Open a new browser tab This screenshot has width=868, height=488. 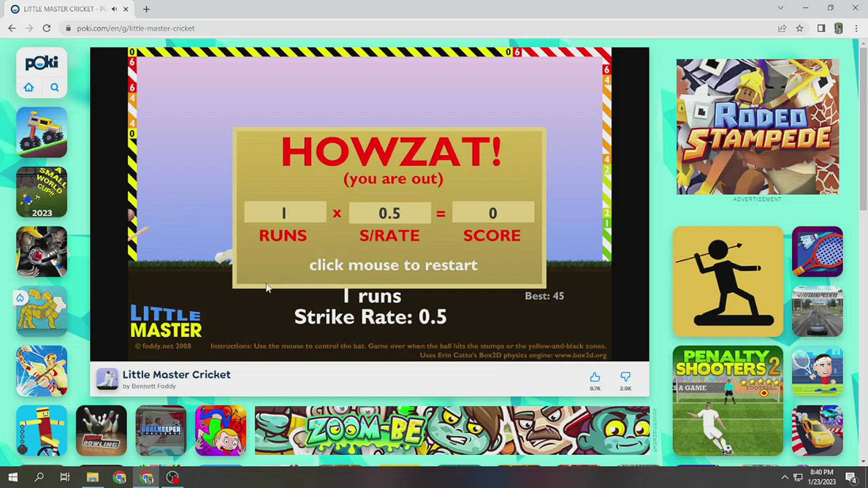146,9
